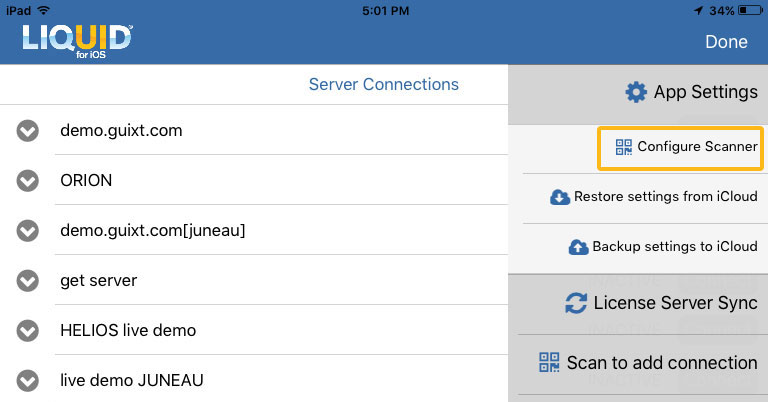This screenshot has height=402, width=768.
Task: Click the Restore from iCloud download icon
Action: point(560,197)
